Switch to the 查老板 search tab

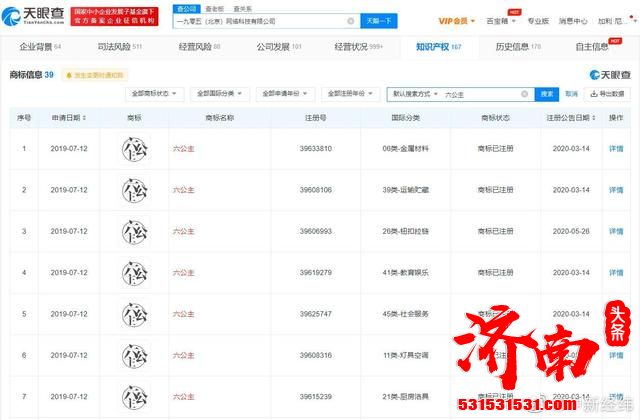pos(215,9)
